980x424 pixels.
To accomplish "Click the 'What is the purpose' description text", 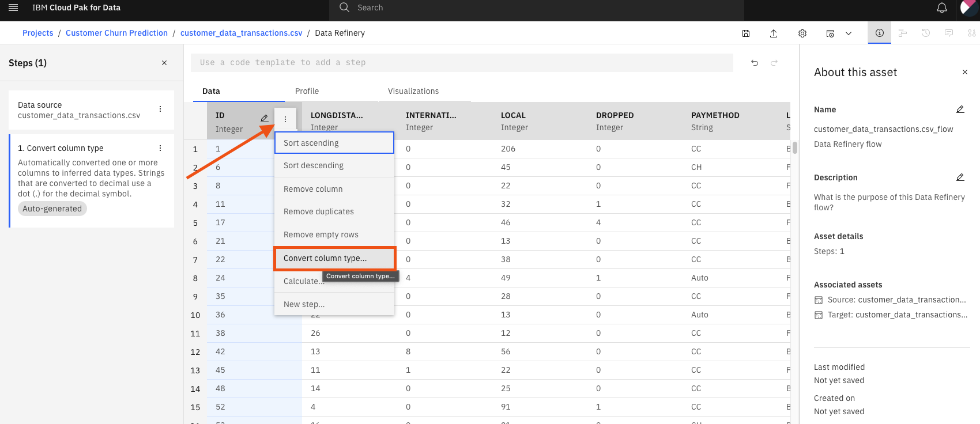I will (x=889, y=202).
